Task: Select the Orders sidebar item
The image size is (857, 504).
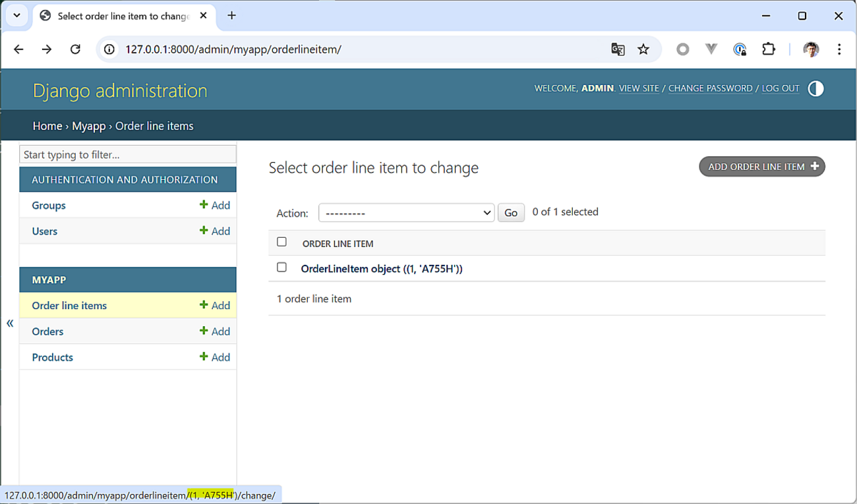Action: [x=47, y=331]
